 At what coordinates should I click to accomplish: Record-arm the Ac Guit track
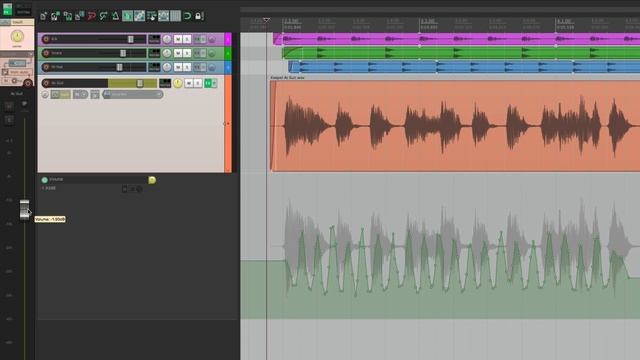[x=46, y=83]
